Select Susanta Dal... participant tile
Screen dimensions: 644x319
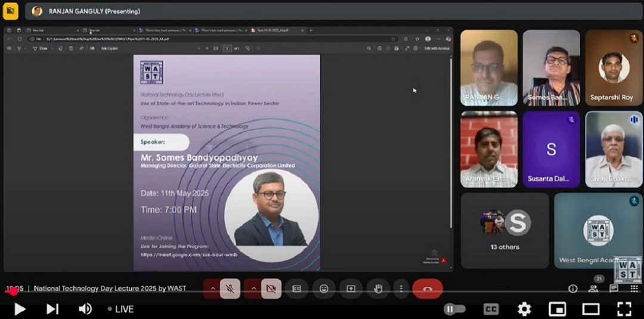click(x=551, y=149)
